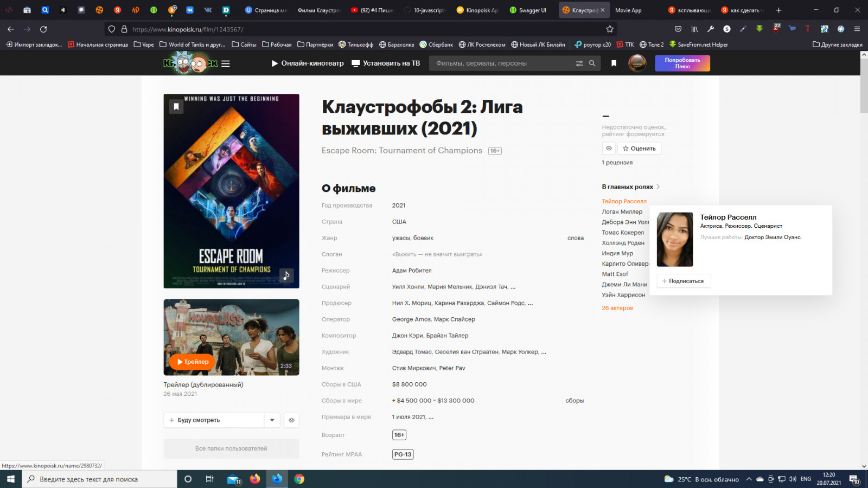Expand the Буду смотреть dropdown arrow
The image size is (868, 488).
[x=272, y=420]
